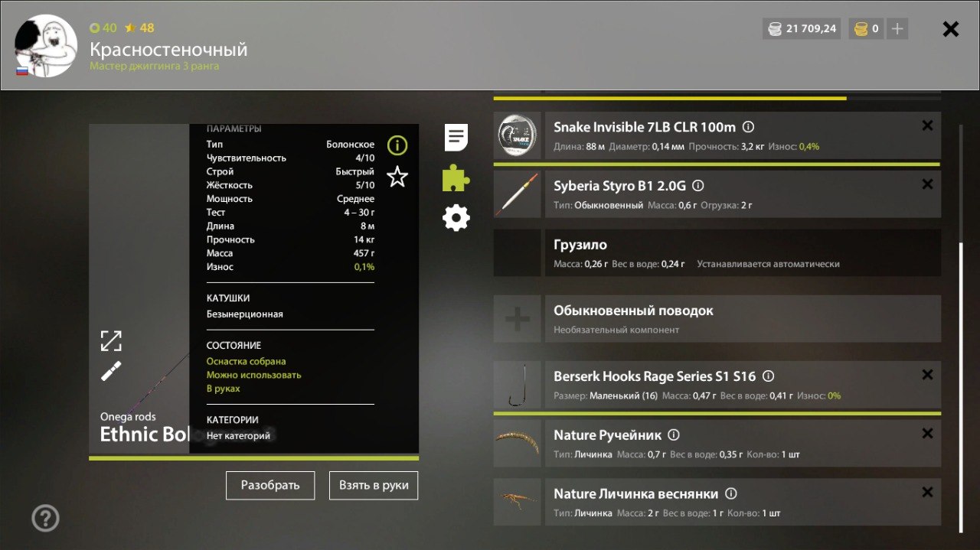Viewport: 980px width, 550px height.
Task: Remove the Nature Личинка веснянки bait
Action: [927, 492]
